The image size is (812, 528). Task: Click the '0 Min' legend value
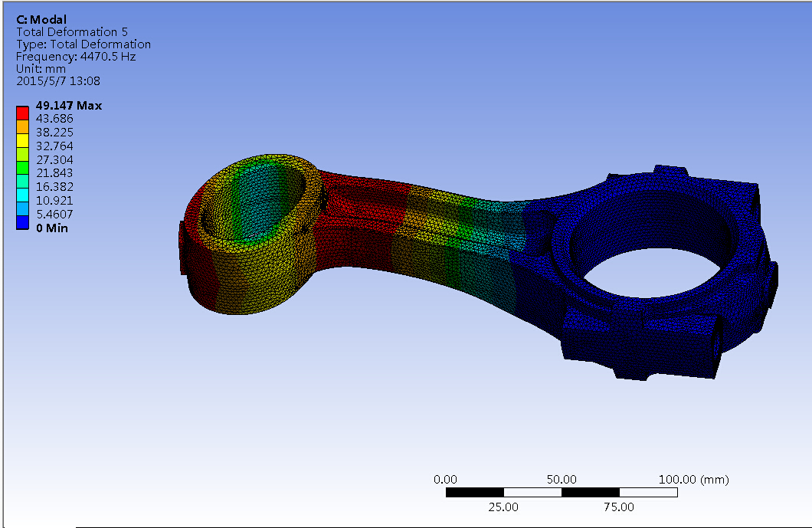point(52,228)
